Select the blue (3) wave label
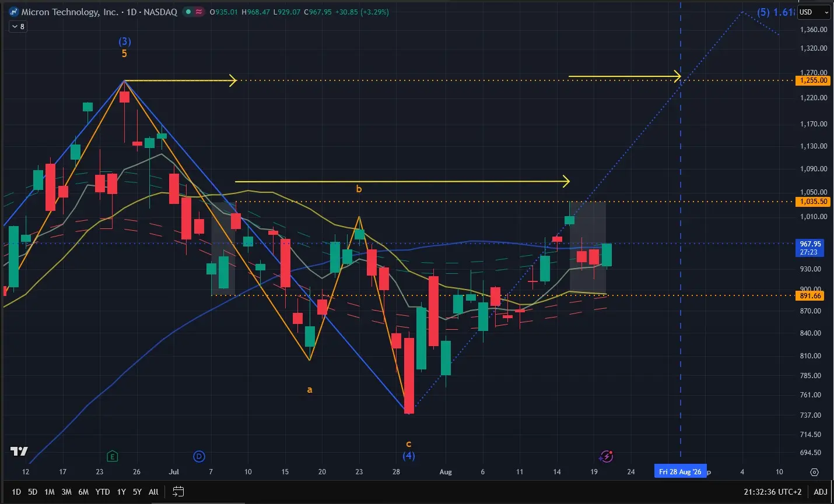Image resolution: width=834 pixels, height=504 pixels. 125,41
